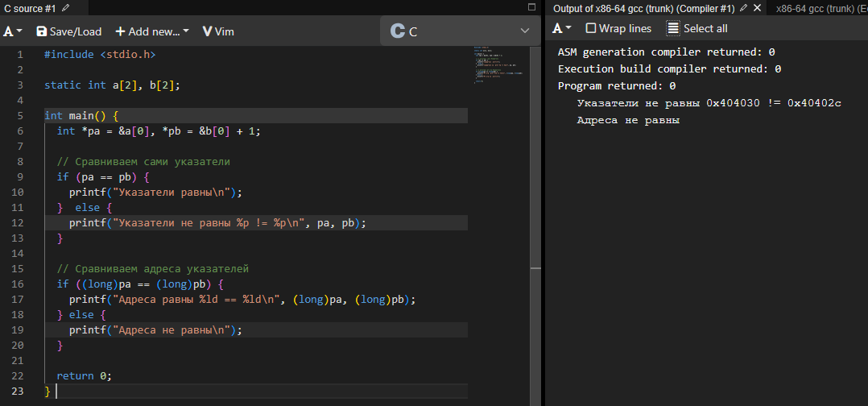Toggle Vim mode

click(x=218, y=31)
